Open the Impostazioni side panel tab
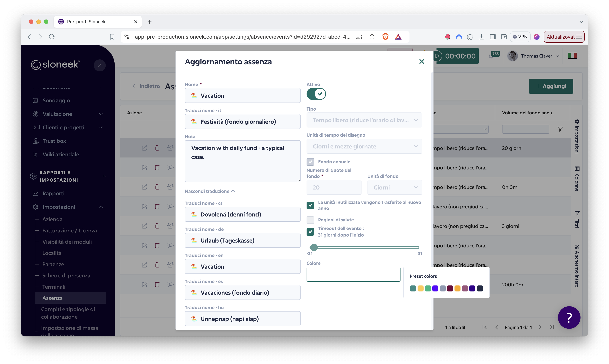The image size is (609, 364). pos(577,136)
